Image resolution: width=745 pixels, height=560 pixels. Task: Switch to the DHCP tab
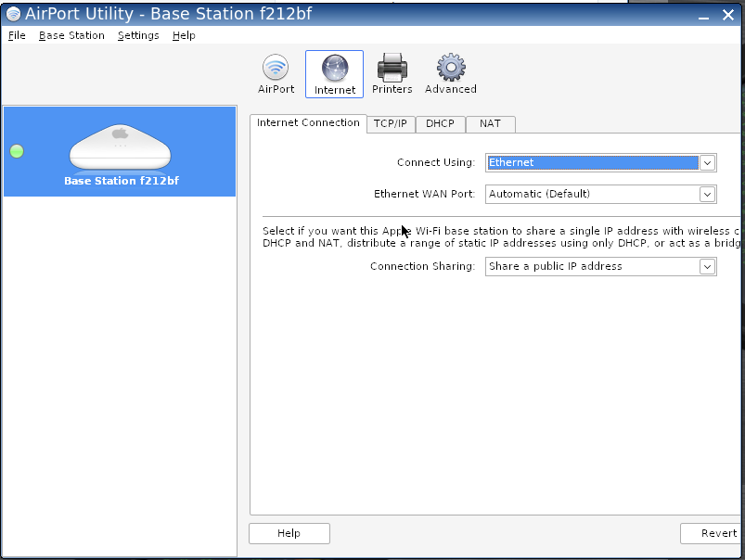click(x=440, y=124)
